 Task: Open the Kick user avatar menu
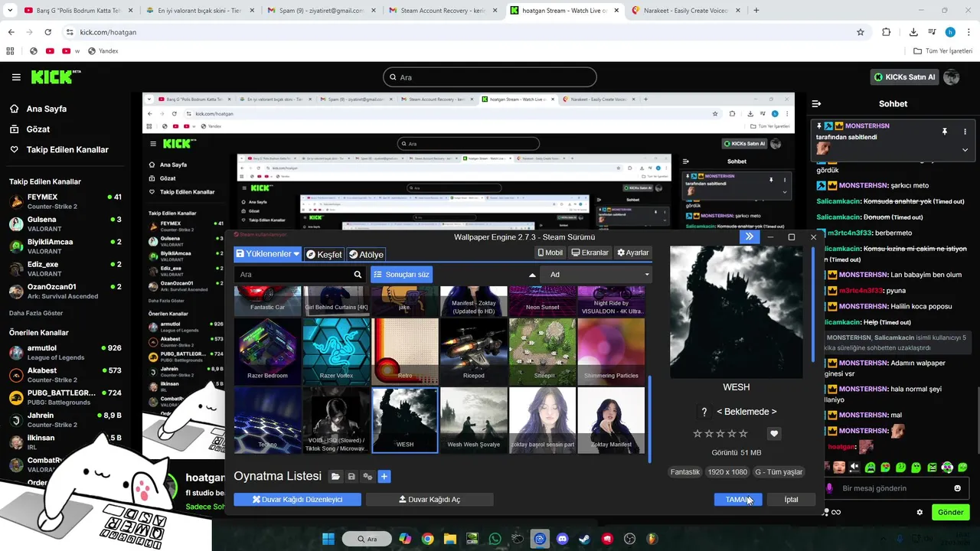[x=952, y=77]
